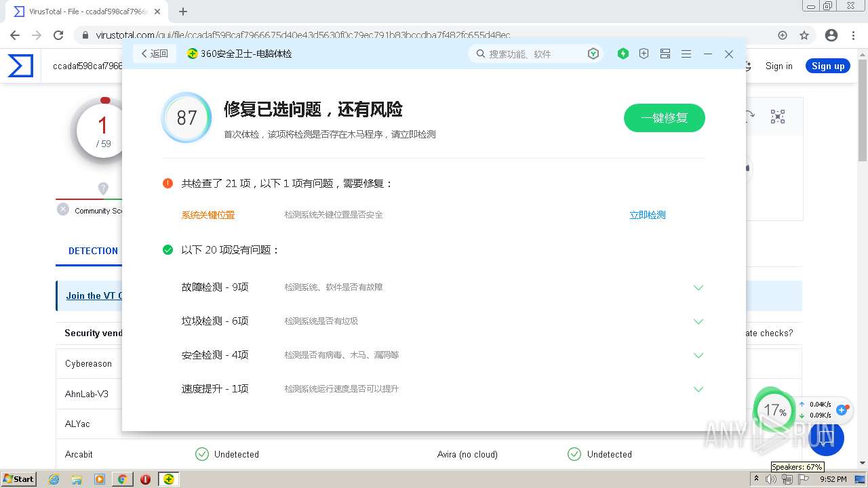
Task: Select the VirusTotal - File tab
Action: tap(88, 12)
